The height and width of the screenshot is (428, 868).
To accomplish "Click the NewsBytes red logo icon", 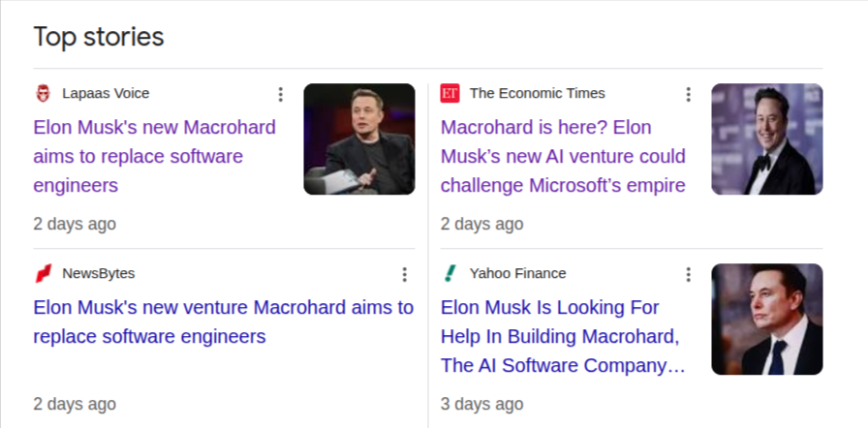I will point(43,274).
